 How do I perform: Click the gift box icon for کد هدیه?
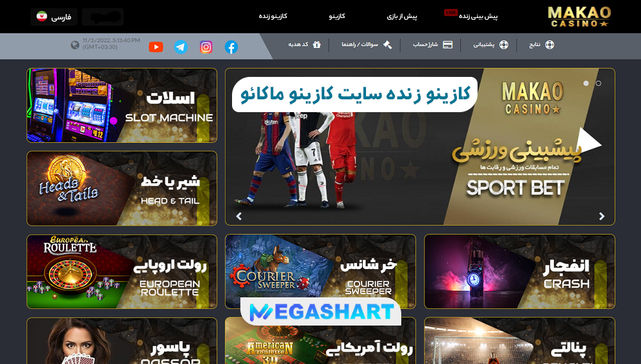coord(317,44)
